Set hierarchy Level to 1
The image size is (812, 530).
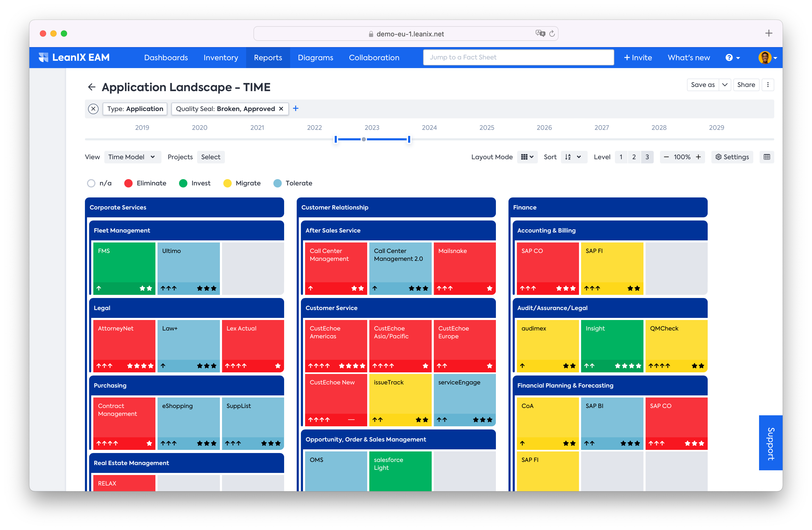point(621,157)
